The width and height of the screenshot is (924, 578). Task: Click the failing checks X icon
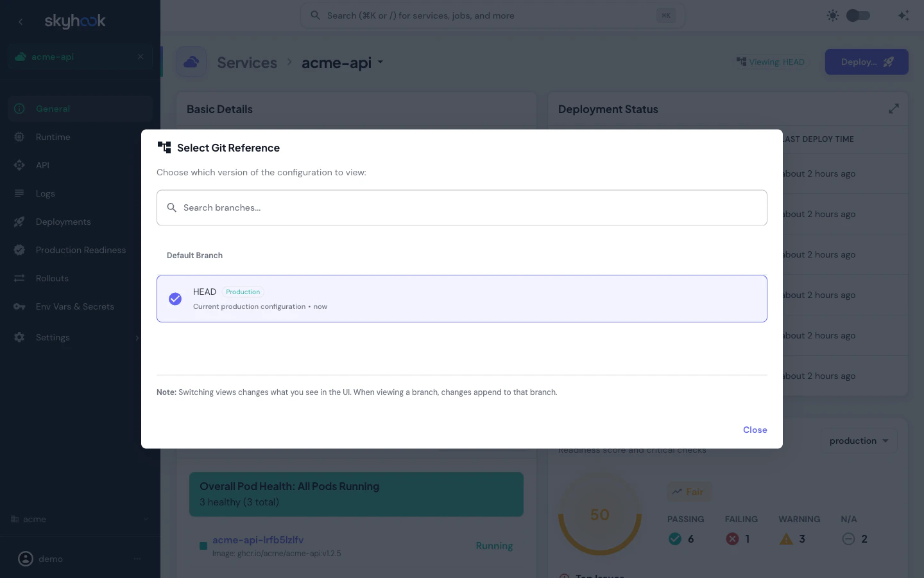click(x=732, y=539)
